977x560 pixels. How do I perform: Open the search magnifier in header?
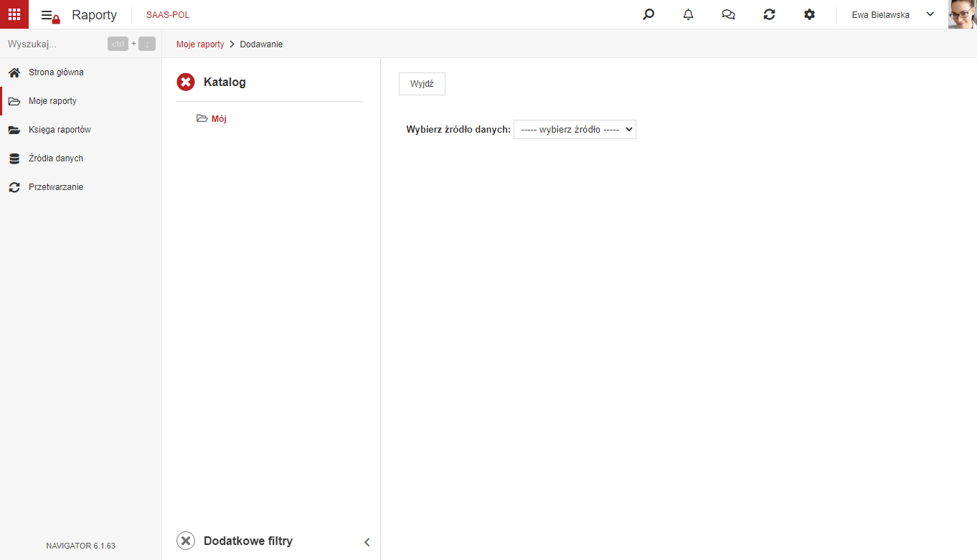coord(648,14)
